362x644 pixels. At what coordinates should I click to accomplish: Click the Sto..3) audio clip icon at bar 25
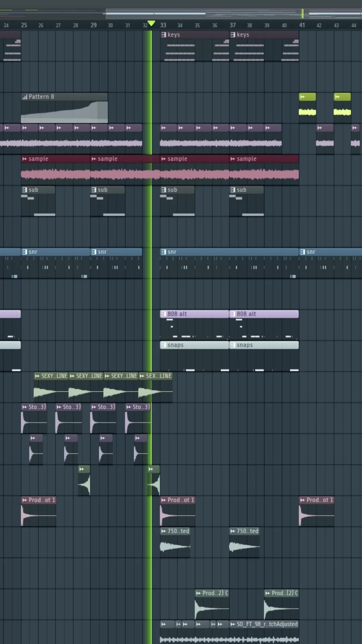coord(24,407)
